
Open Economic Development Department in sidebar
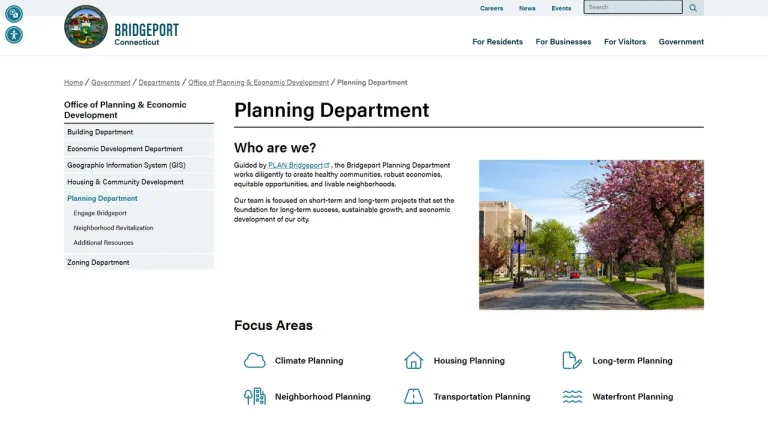139,148
